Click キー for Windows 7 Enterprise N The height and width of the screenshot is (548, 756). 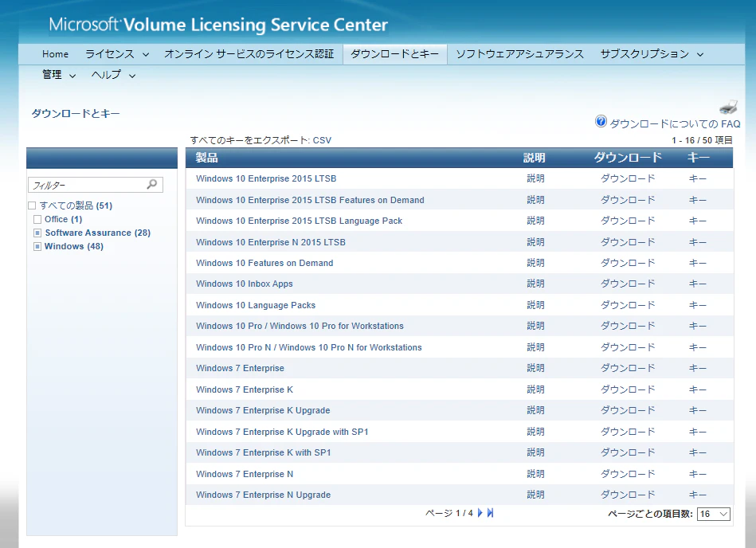698,474
